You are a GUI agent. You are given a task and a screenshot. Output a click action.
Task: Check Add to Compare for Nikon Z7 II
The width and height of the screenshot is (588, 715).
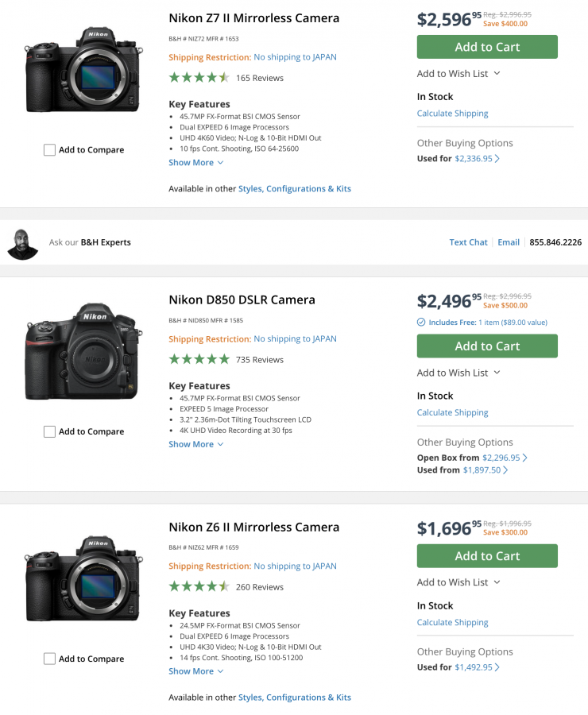[x=50, y=150]
